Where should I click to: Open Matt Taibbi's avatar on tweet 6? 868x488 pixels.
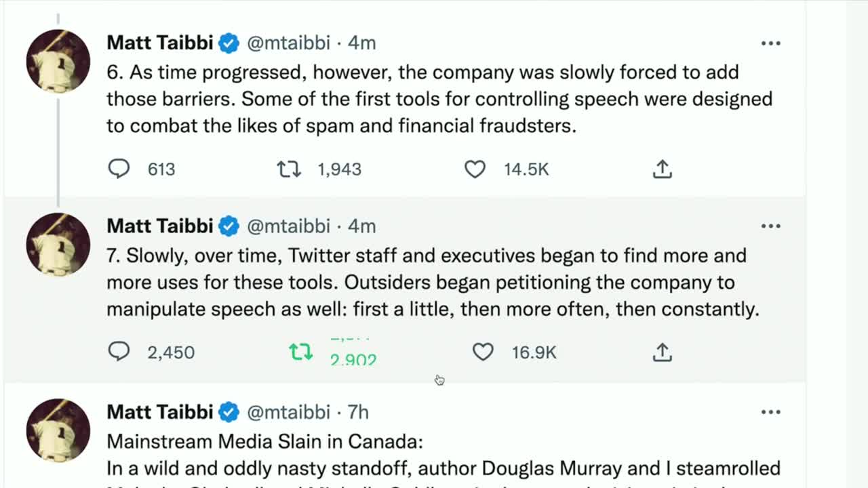point(58,61)
